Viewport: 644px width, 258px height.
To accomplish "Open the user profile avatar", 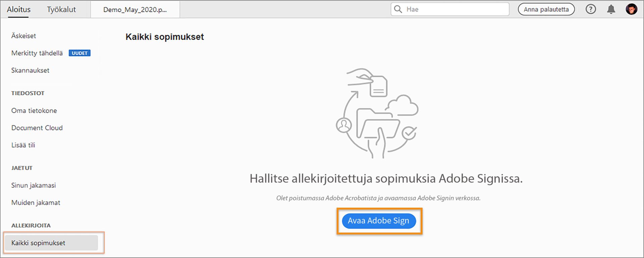I will pos(631,9).
